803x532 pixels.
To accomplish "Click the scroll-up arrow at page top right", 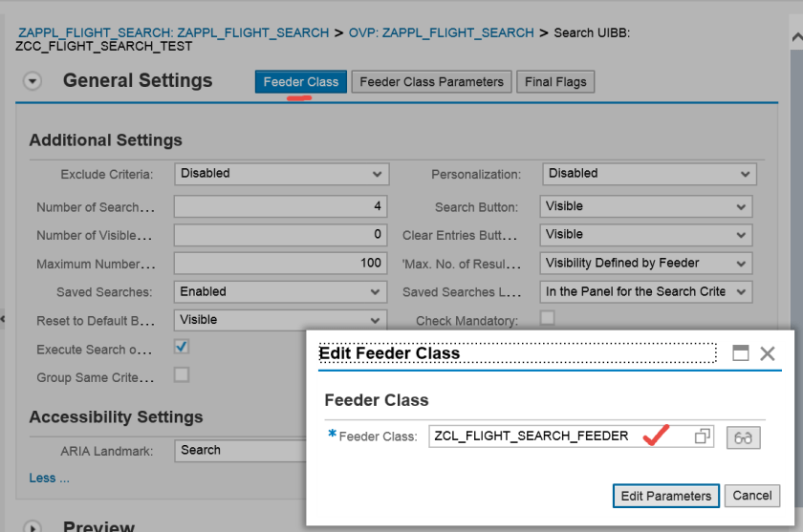I will click(x=797, y=37).
